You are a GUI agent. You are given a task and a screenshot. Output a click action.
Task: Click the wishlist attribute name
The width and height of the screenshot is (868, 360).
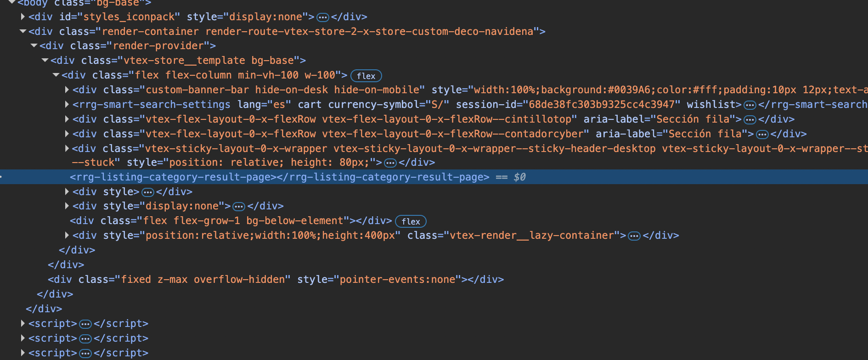pos(711,105)
